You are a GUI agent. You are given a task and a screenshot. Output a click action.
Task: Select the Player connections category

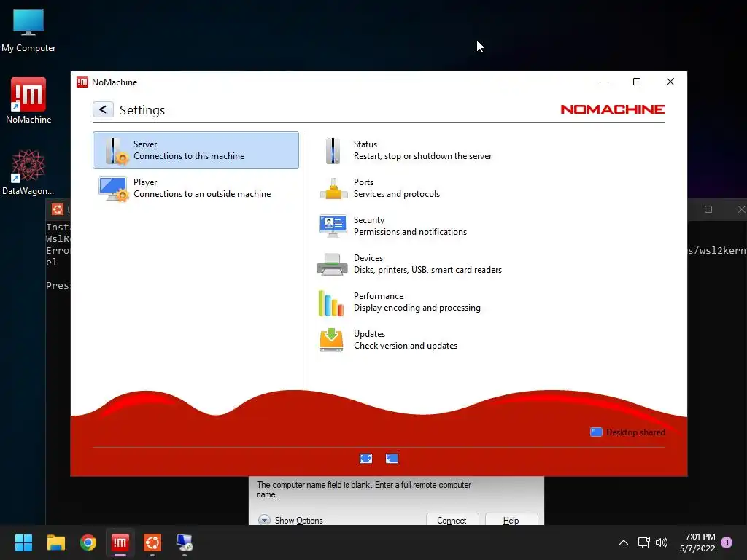pos(196,188)
